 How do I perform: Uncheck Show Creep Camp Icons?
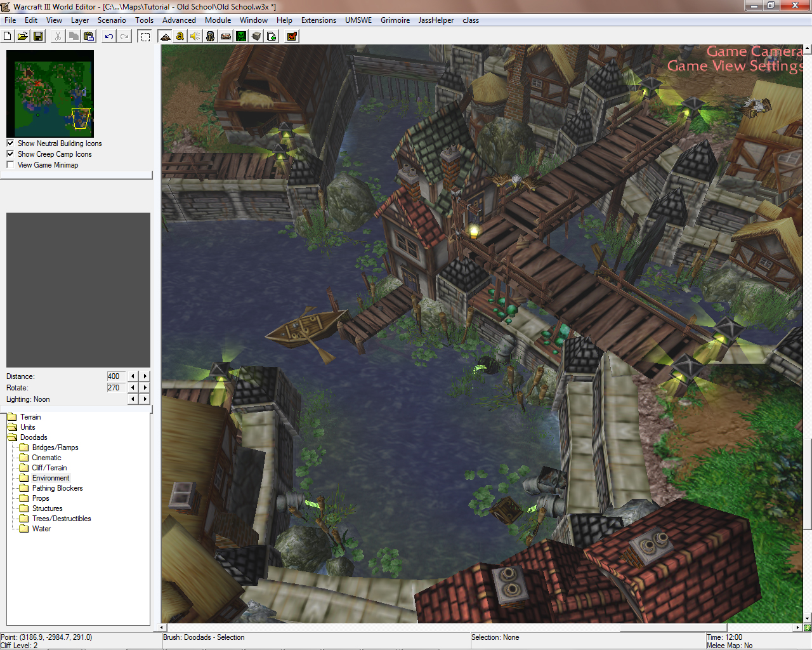(x=10, y=154)
